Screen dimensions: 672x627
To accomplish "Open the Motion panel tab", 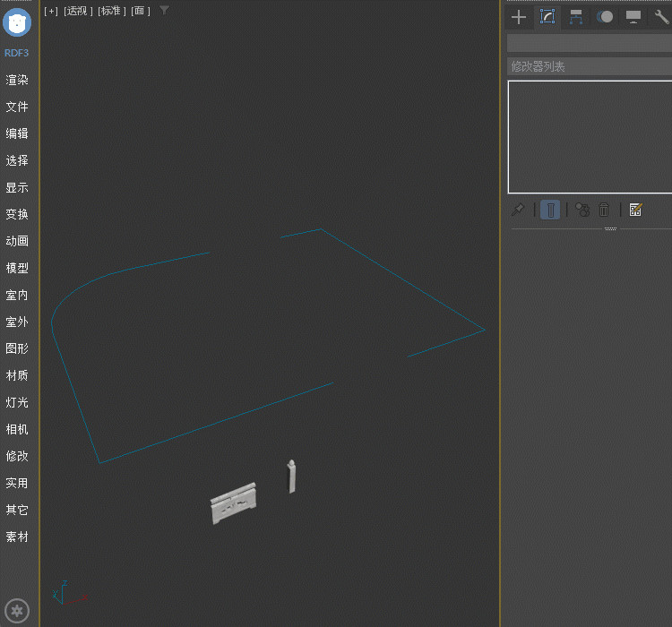I will [605, 17].
